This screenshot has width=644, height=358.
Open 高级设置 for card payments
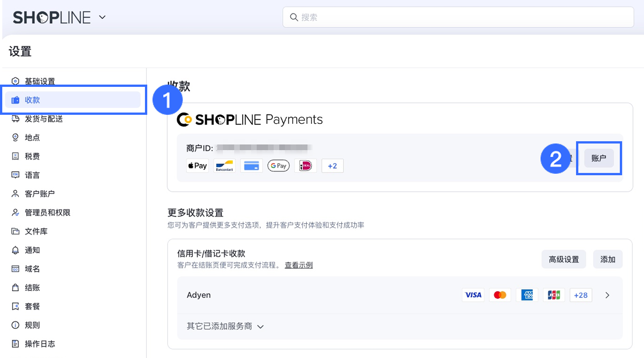point(564,259)
